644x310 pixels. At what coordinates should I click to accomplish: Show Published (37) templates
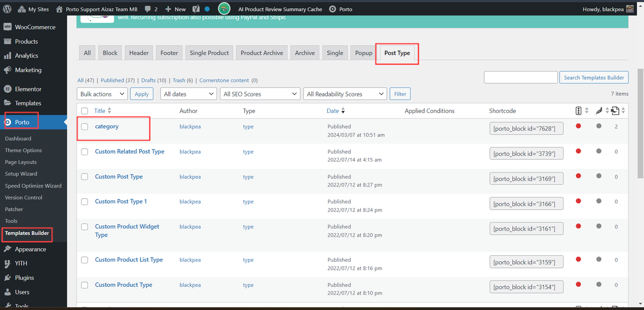118,80
